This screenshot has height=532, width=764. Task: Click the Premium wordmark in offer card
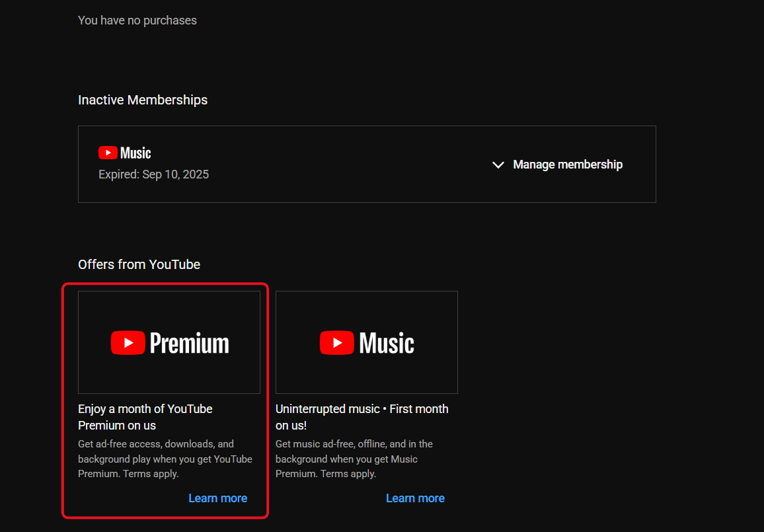click(190, 343)
